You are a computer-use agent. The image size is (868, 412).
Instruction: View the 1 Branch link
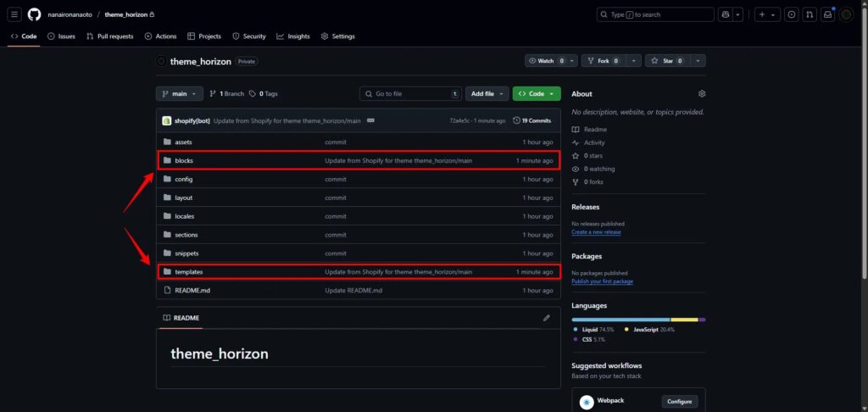coord(227,93)
